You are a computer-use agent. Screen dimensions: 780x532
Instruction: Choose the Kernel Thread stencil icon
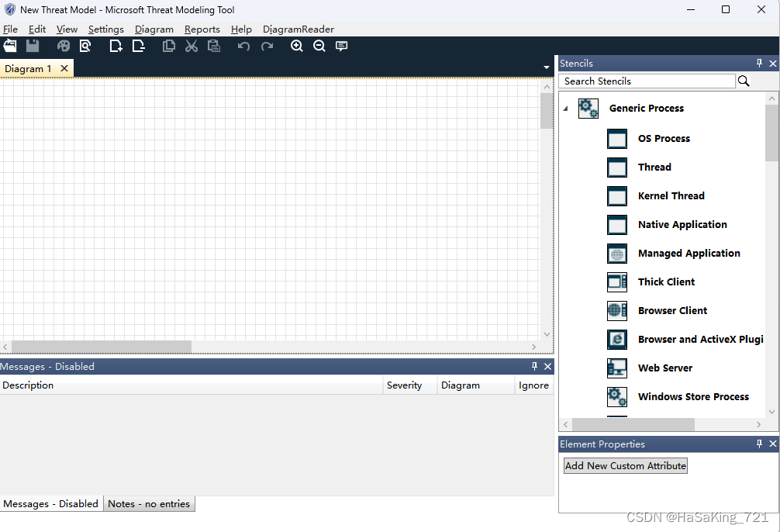coord(617,196)
